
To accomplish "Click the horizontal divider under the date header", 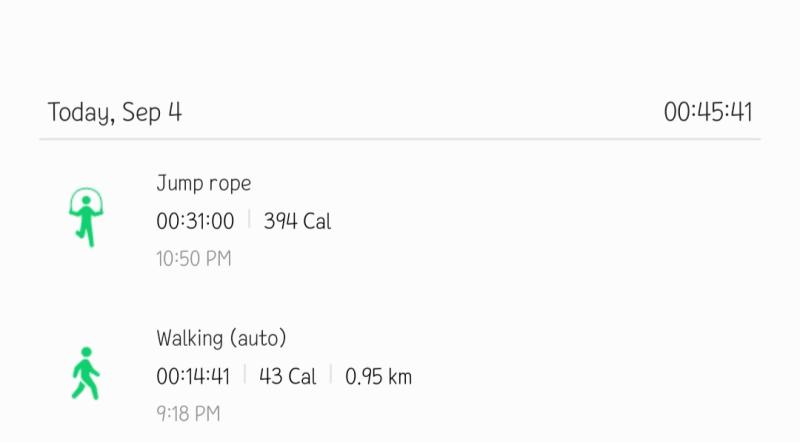I will (x=400, y=139).
